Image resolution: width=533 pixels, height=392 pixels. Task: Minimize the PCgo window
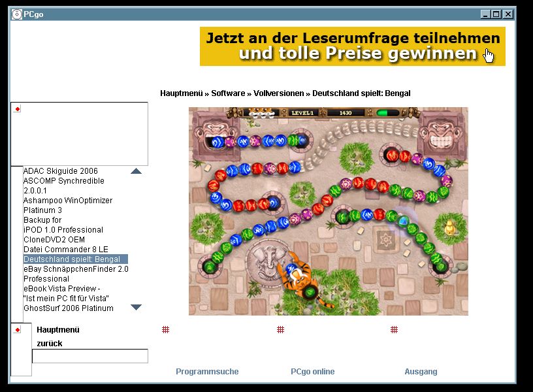pyautogui.click(x=485, y=14)
